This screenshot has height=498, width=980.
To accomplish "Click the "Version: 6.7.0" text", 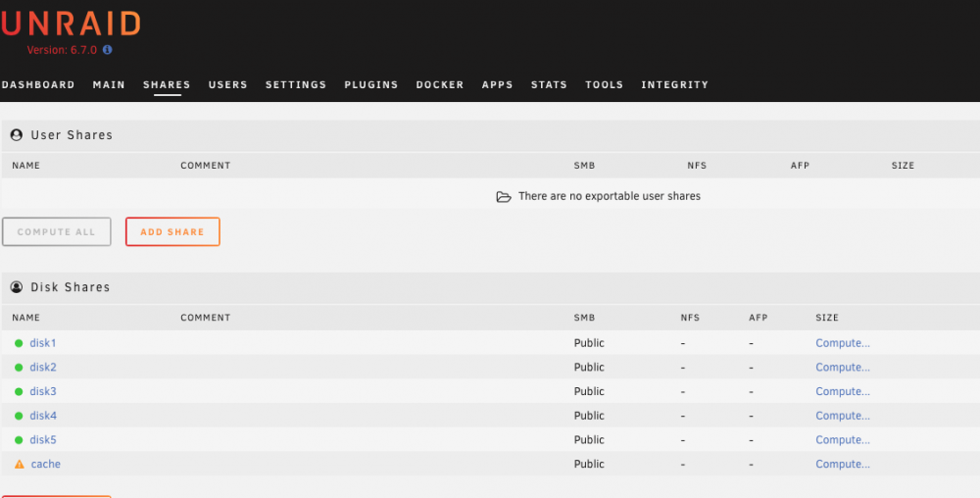I will (62, 50).
